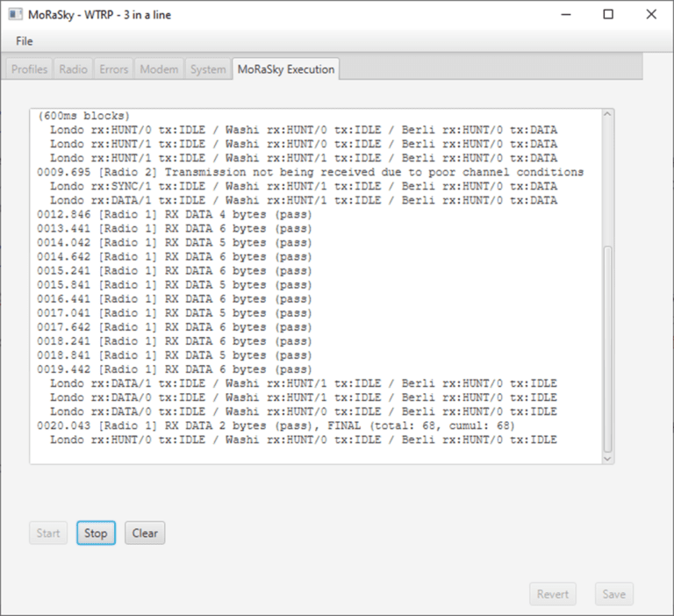Viewport: 674px width, 616px height.
Task: Open the Errors tab
Action: [113, 69]
